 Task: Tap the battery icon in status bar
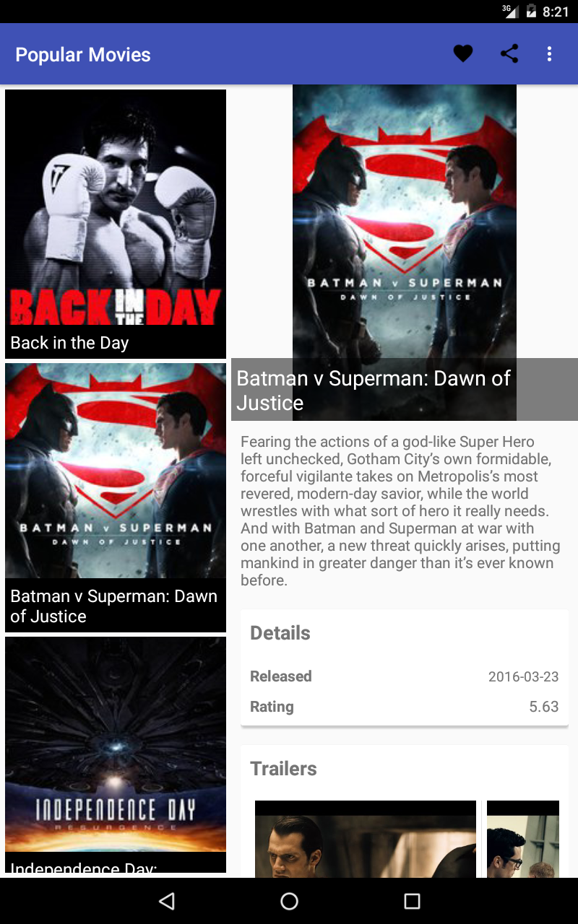(x=532, y=12)
